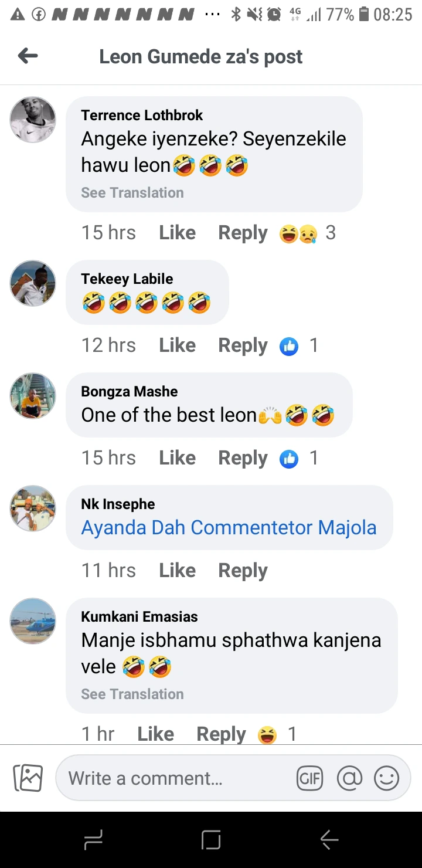Expand translation for Terrence Lothbrok's comment
Image resolution: width=422 pixels, height=868 pixels.
click(x=132, y=193)
